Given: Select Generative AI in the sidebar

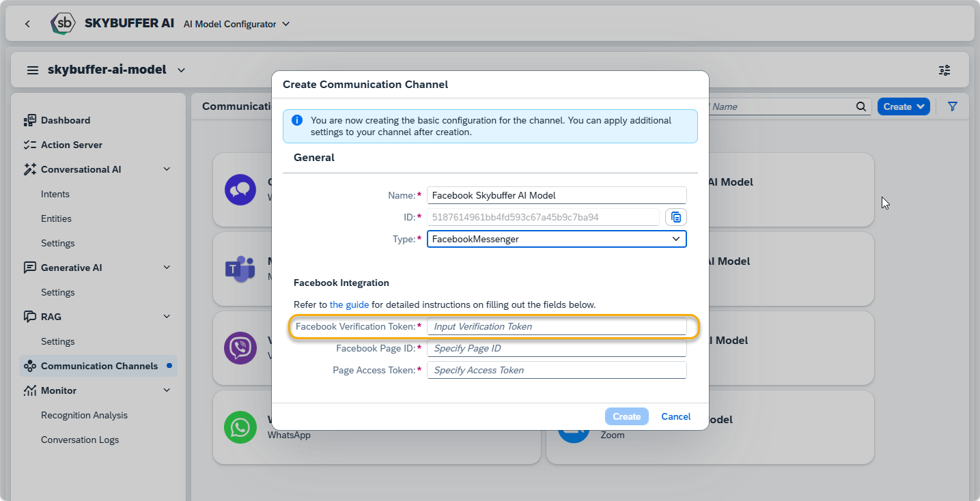Looking at the screenshot, I should tap(72, 268).
